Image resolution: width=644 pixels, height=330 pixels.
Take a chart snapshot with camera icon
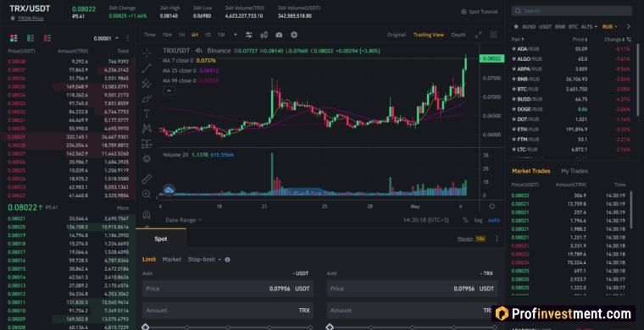[x=279, y=35]
